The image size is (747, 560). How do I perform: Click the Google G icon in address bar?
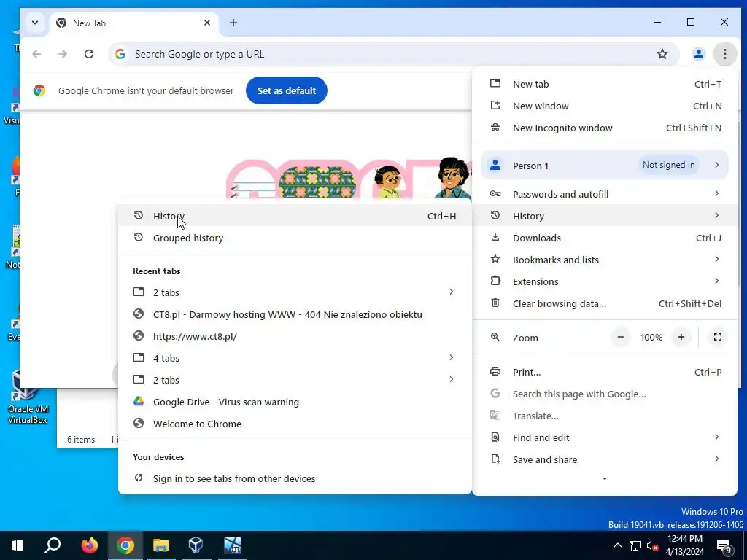pos(120,54)
